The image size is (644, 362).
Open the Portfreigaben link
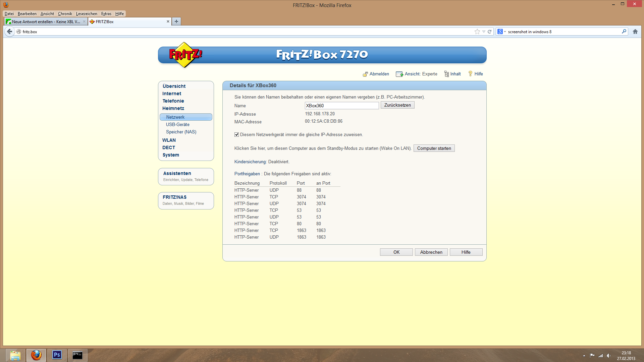click(x=247, y=174)
